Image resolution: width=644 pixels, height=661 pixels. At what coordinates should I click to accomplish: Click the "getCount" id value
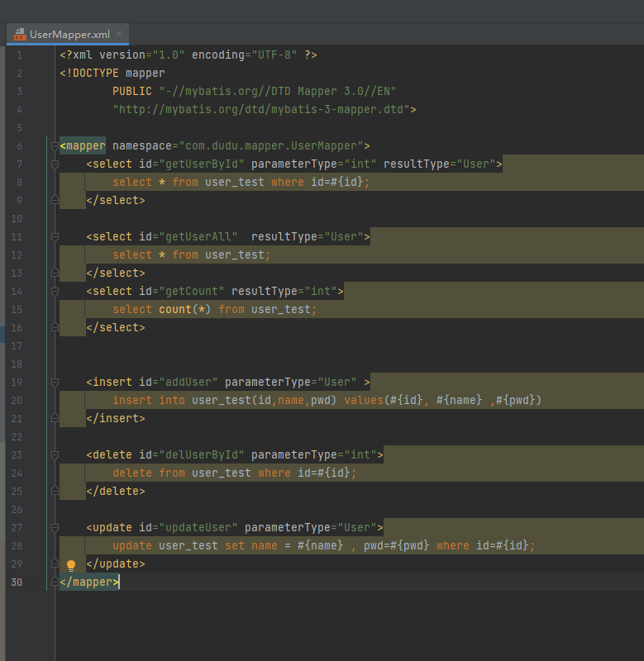[192, 292]
